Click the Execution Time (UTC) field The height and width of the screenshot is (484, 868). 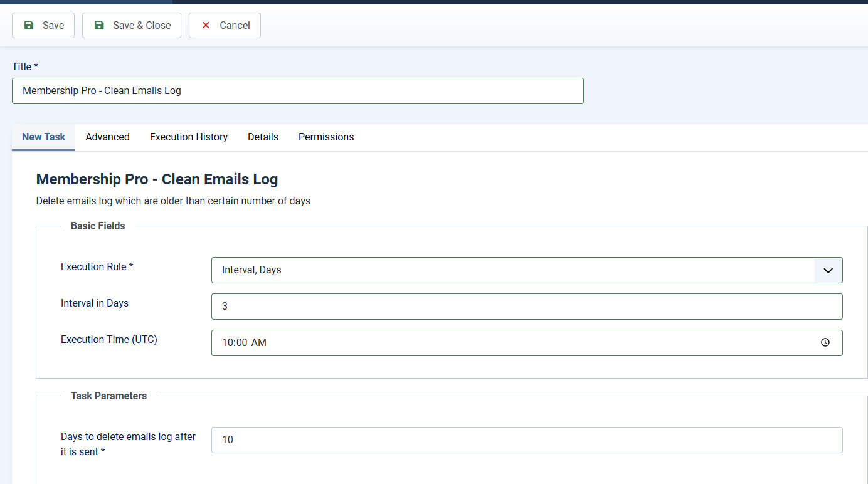(x=527, y=343)
